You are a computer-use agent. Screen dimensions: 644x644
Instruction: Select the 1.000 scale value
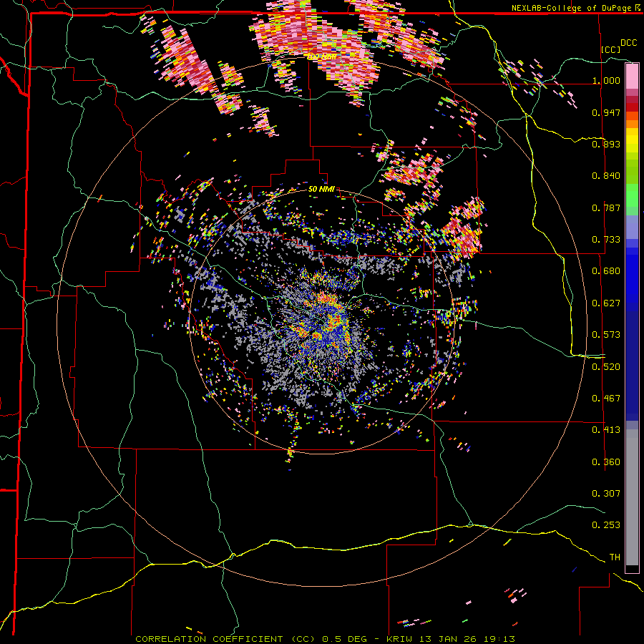click(606, 80)
